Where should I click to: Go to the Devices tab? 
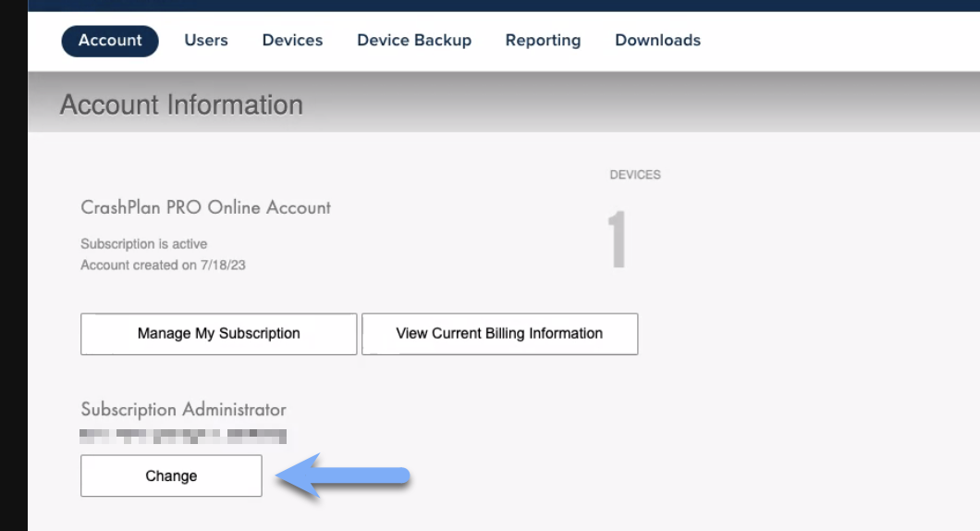point(292,41)
